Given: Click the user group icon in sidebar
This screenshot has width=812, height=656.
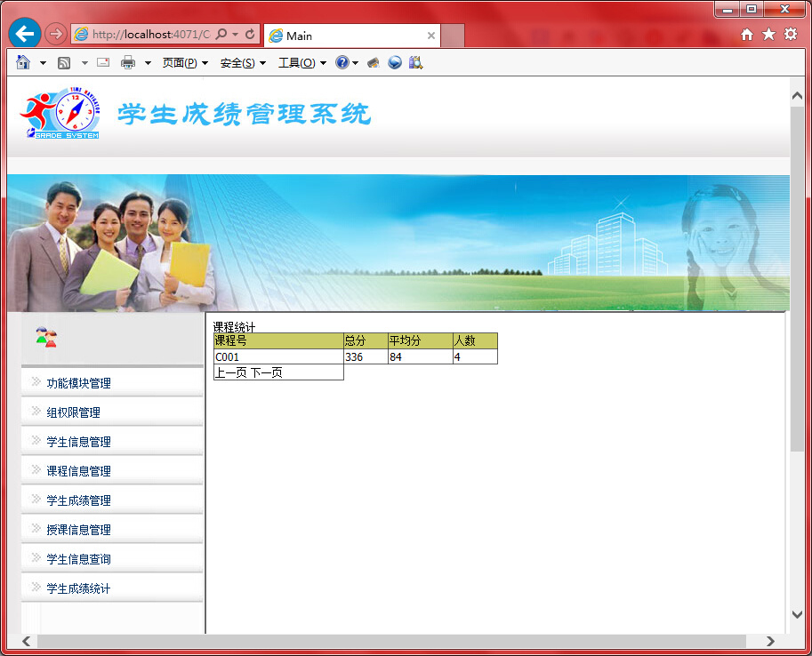Looking at the screenshot, I should pyautogui.click(x=46, y=337).
